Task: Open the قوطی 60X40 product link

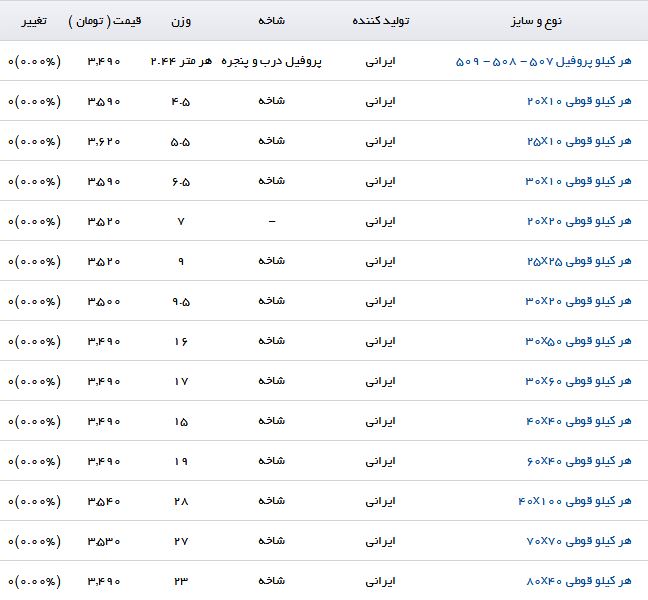Action: [579, 462]
